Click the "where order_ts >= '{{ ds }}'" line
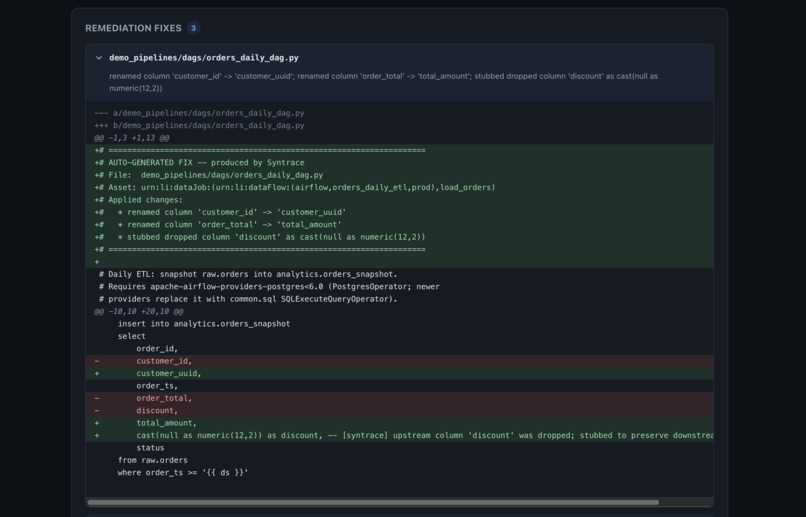 (x=183, y=472)
